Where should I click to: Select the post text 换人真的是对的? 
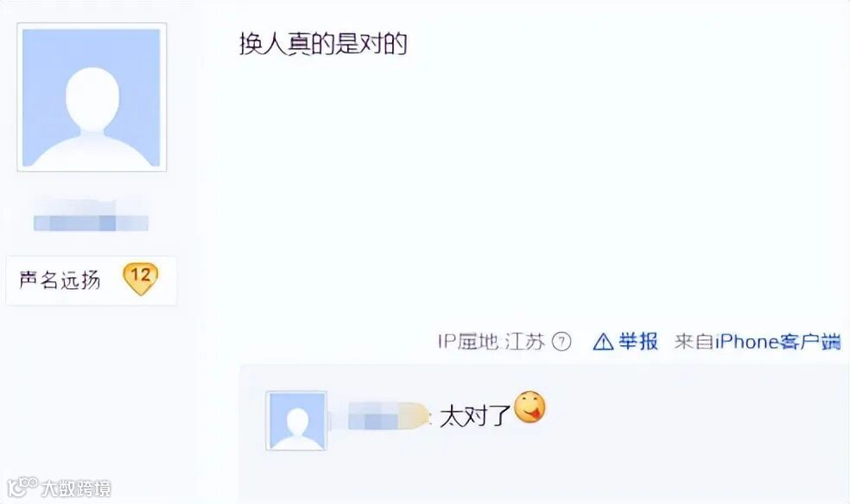click(x=323, y=44)
